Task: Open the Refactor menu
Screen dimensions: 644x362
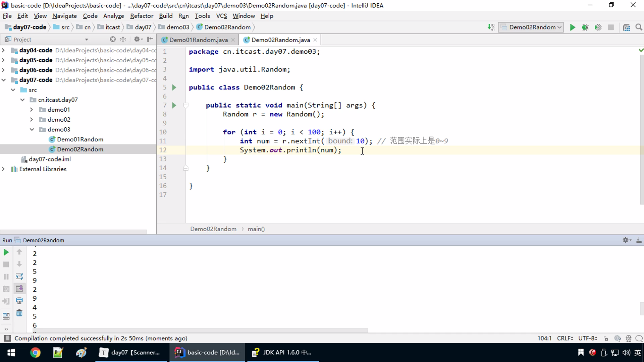Action: tap(142, 16)
